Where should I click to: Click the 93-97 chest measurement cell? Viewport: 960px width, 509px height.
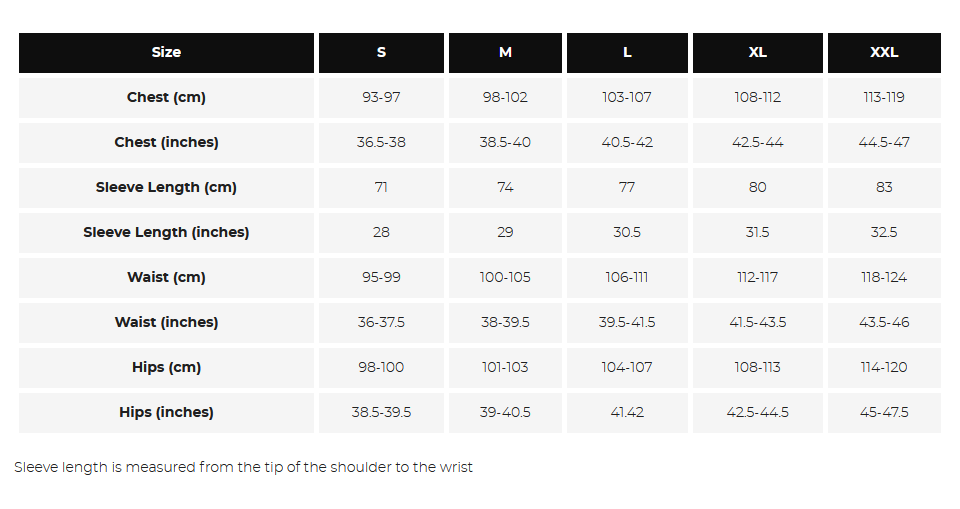tap(381, 98)
